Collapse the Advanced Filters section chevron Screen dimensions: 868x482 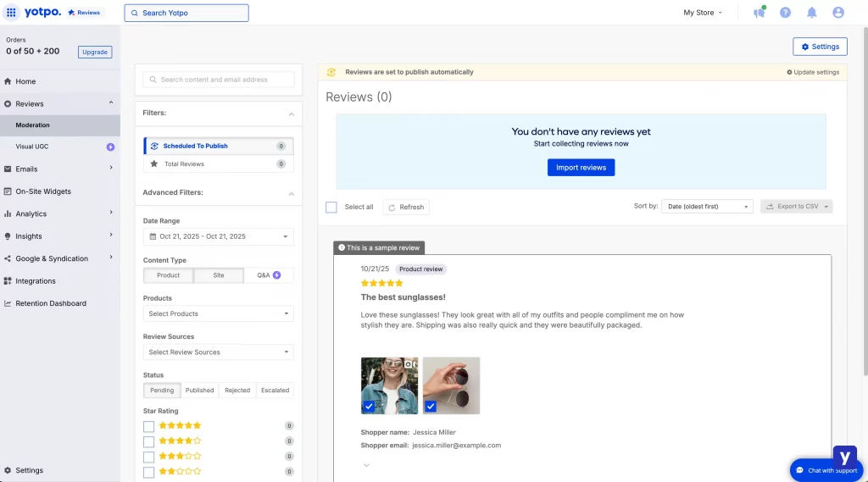[x=292, y=194]
